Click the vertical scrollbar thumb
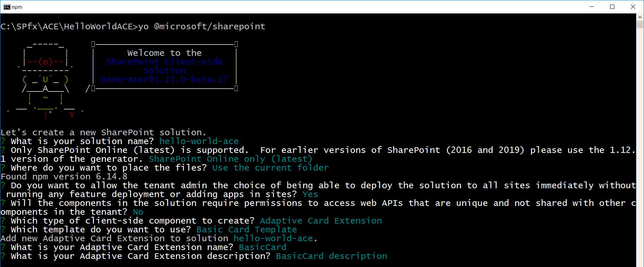 640,24
